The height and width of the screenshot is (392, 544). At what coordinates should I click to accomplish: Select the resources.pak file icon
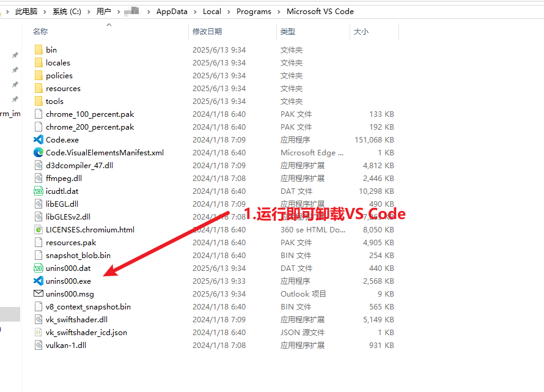click(x=39, y=242)
